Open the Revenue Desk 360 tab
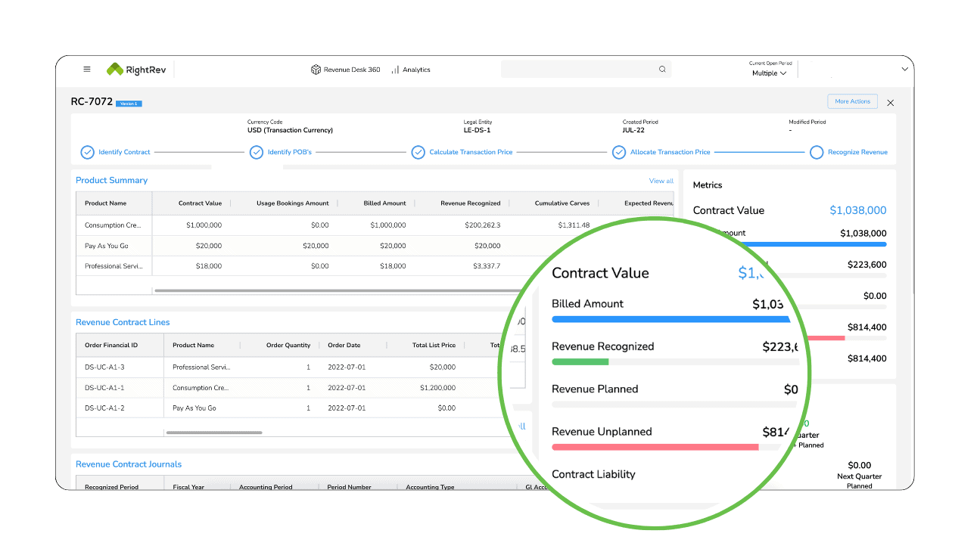The height and width of the screenshot is (549, 980). pos(351,70)
